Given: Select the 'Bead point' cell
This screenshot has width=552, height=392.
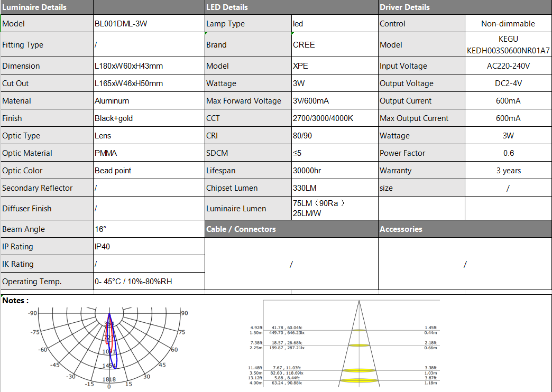Looking at the screenshot, I should pos(149,170).
